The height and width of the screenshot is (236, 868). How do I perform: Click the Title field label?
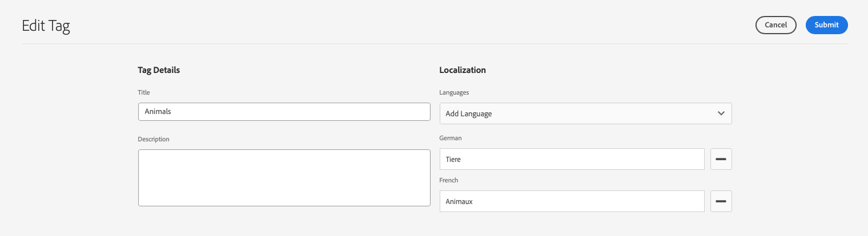[143, 92]
